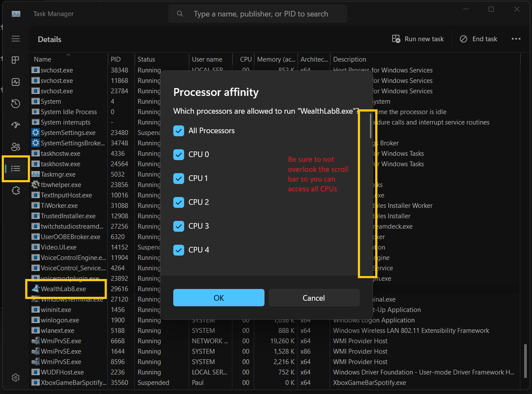The width and height of the screenshot is (532, 394).
Task: Select the Details sidebar icon
Action: coord(16,168)
